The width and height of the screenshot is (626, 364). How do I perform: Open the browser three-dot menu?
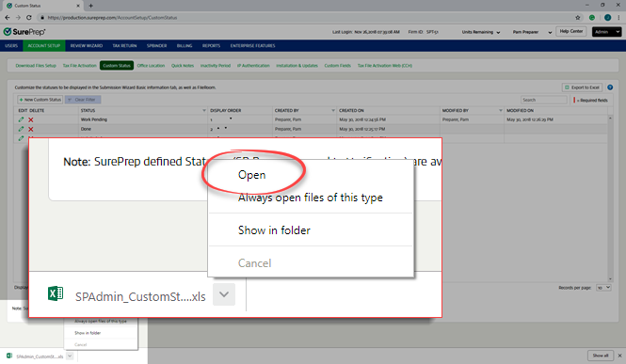[619, 18]
